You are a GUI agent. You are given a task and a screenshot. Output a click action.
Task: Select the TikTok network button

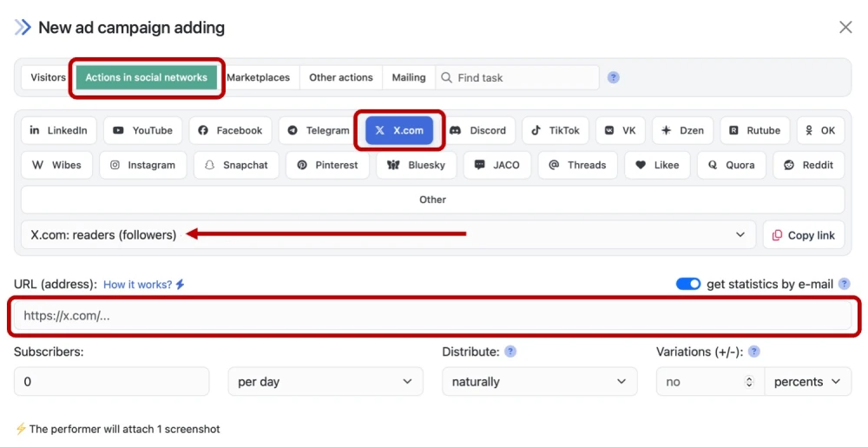pos(556,130)
